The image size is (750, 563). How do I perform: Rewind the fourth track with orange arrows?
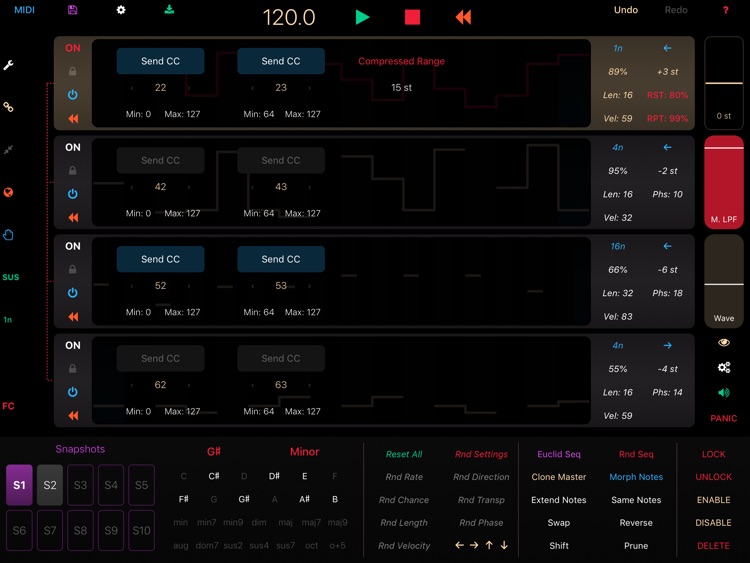click(x=73, y=416)
